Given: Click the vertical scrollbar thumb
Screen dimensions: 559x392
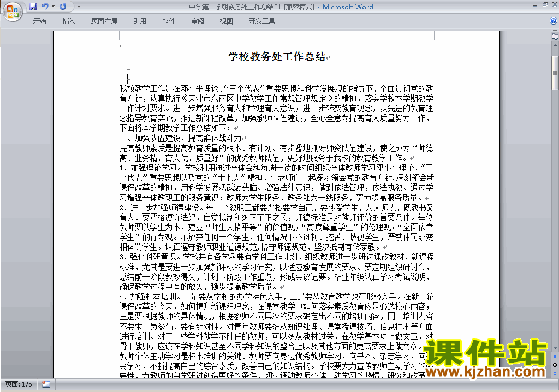Looking at the screenshot, I should click(x=555, y=73).
